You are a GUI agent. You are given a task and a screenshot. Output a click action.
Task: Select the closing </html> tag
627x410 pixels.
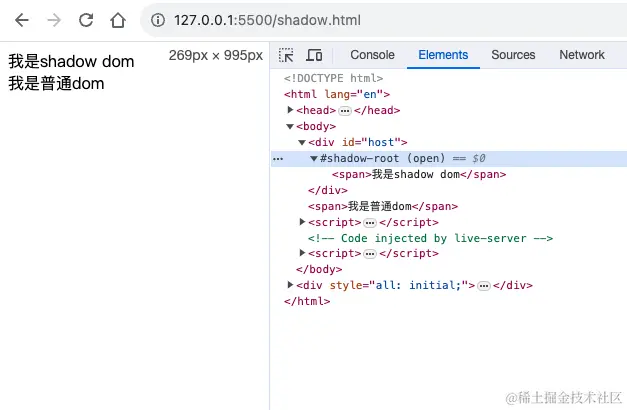307,301
